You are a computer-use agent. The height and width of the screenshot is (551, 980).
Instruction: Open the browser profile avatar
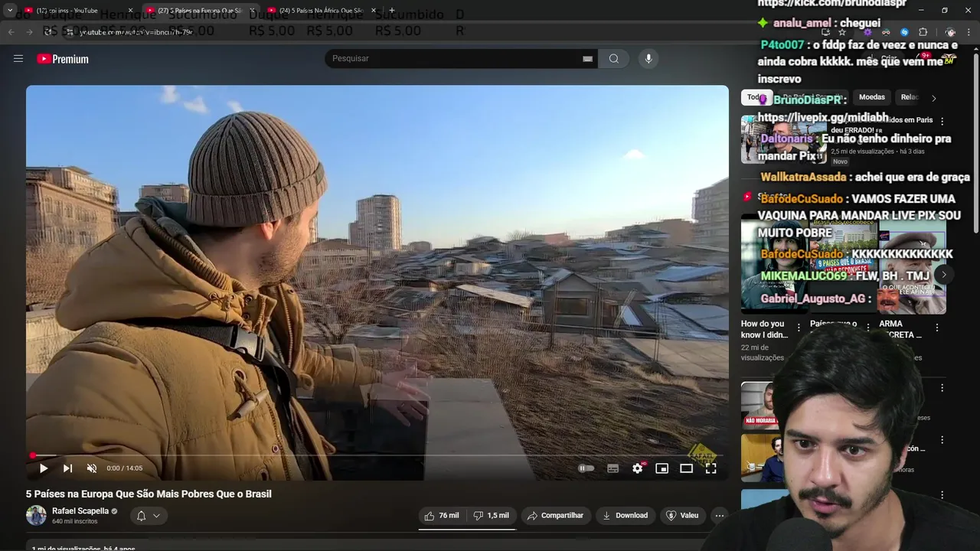950,32
